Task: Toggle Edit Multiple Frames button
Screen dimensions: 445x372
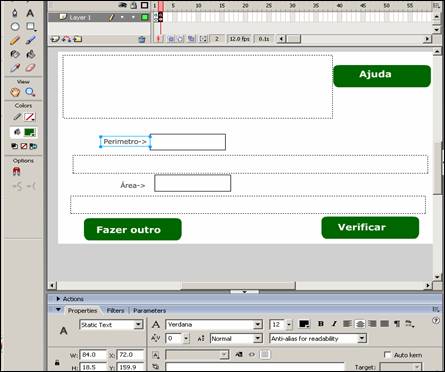Action: (x=191, y=39)
